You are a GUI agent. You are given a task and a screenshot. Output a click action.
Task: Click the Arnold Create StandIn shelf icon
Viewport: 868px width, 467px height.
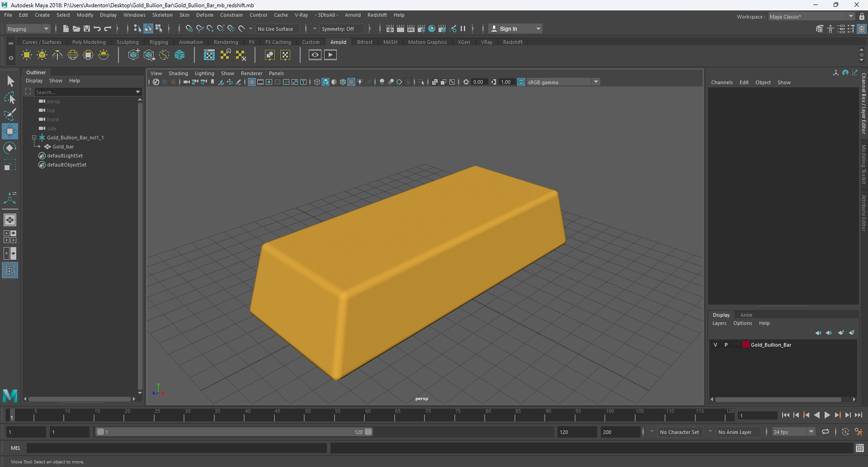point(133,55)
